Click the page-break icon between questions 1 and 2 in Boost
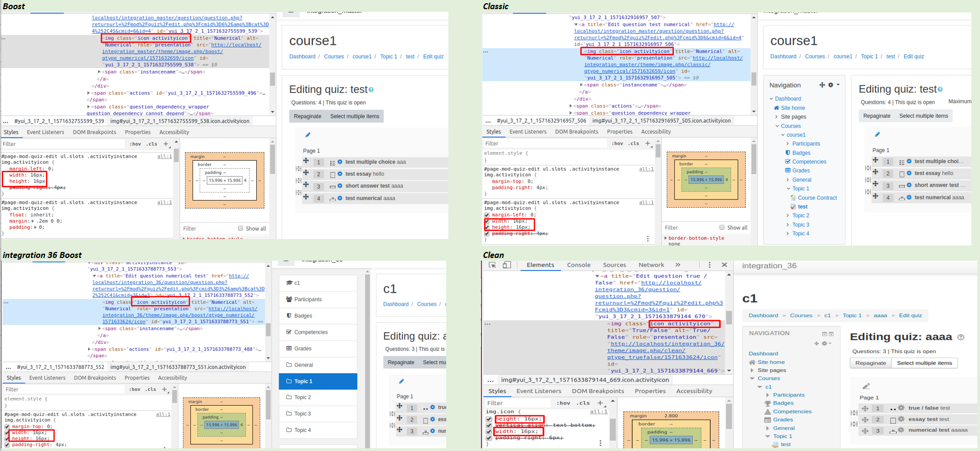980x451 pixels. point(298,169)
